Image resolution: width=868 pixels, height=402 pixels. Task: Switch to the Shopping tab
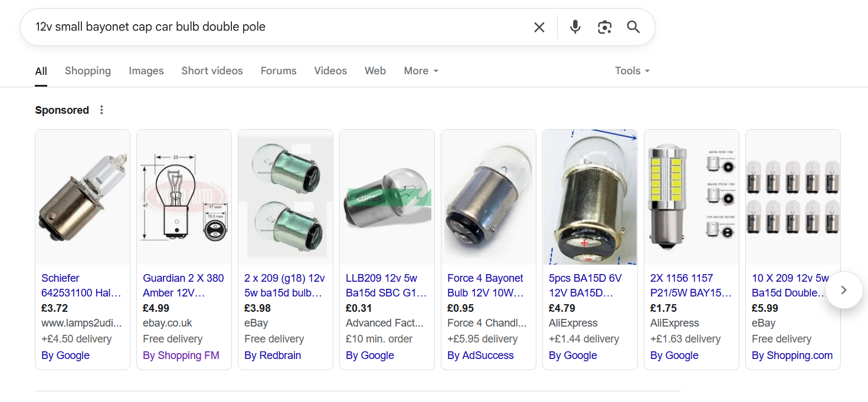click(x=88, y=71)
